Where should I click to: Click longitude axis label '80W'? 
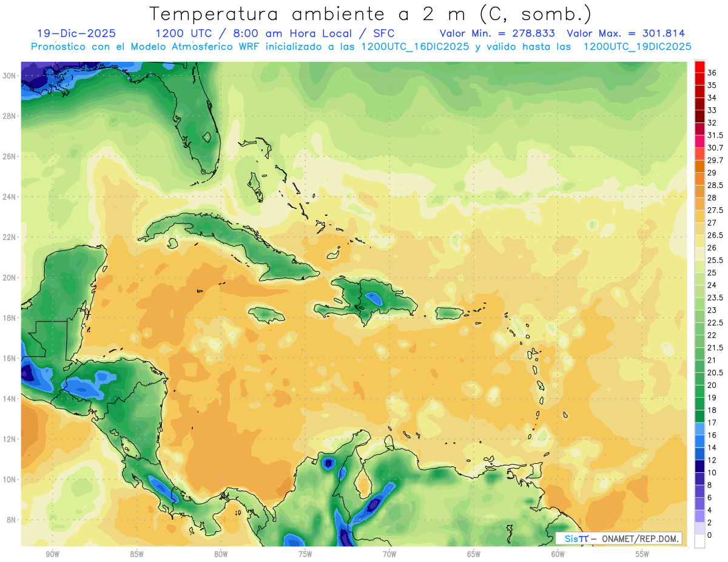click(221, 554)
